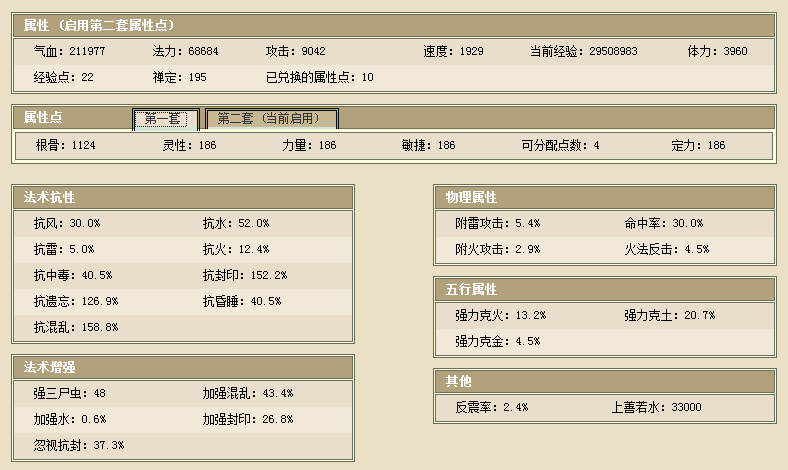This screenshot has width=788, height=470.
Task: Select the 第二套（当前启用）tab
Action: [272, 119]
